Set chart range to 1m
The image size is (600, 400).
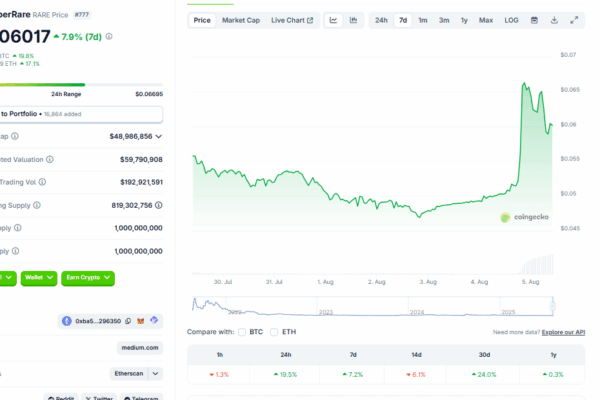[x=423, y=20]
